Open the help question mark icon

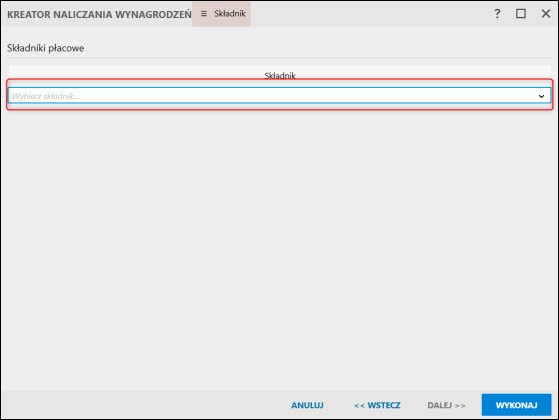click(497, 14)
